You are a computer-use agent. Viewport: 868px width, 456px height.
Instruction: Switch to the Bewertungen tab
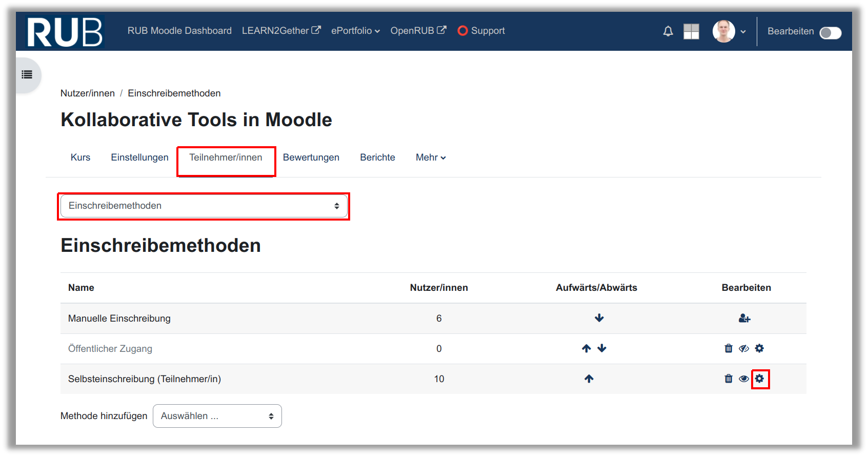(x=311, y=157)
